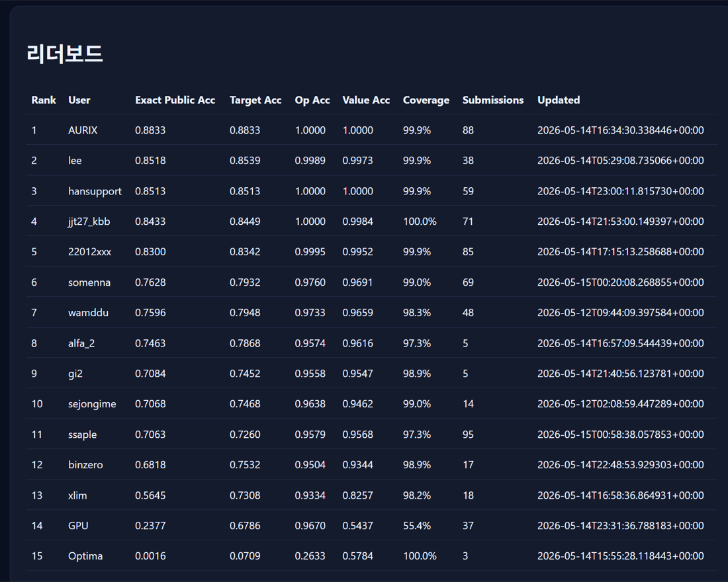Screen dimensions: 728x582
Task: Click the User column header
Action: point(79,101)
